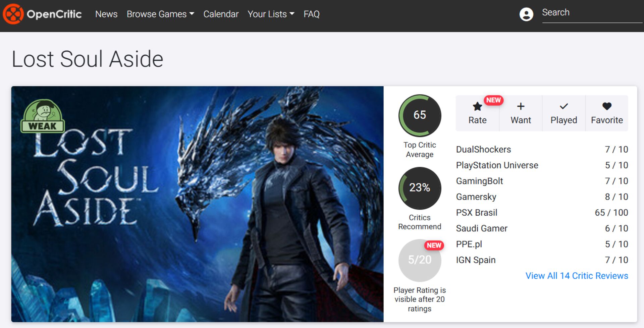The height and width of the screenshot is (328, 644).
Task: Toggle the Favorite heart
Action: [607, 106]
